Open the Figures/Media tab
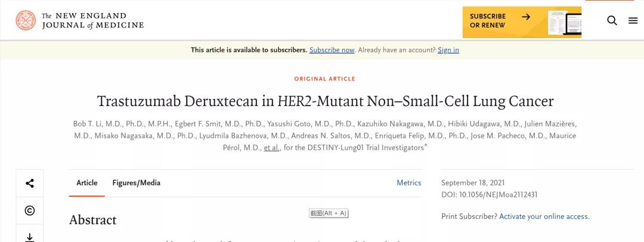644x242 pixels. [x=136, y=183]
